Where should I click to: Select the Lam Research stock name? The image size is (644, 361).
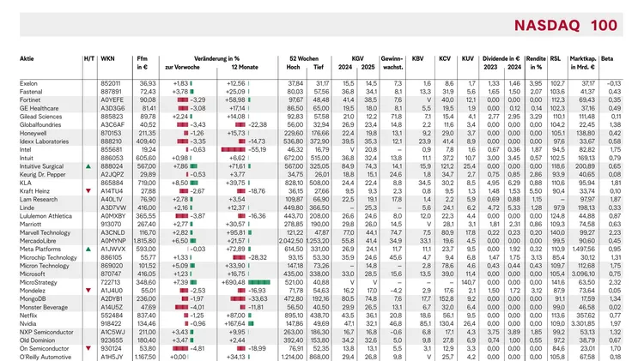[x=39, y=200]
